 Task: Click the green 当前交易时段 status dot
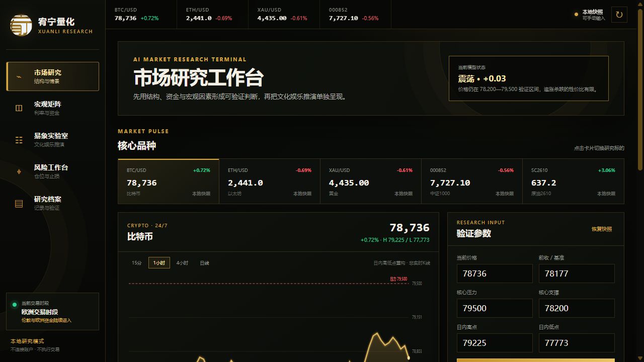pyautogui.click(x=14, y=305)
